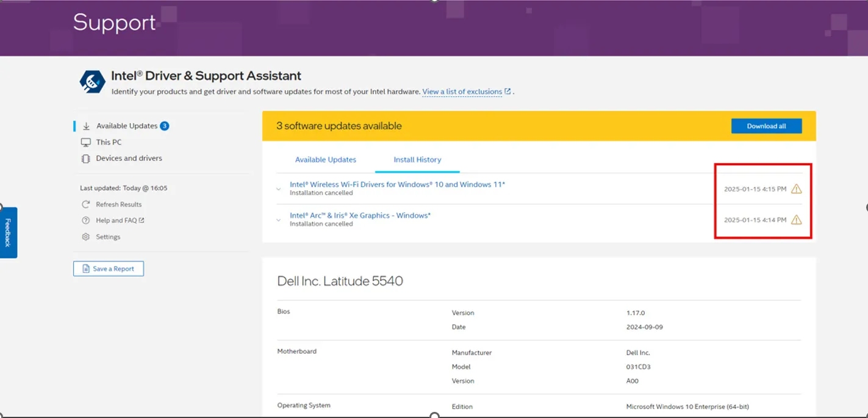Click the Save a Report document icon
This screenshot has width=868, height=418.
87,268
